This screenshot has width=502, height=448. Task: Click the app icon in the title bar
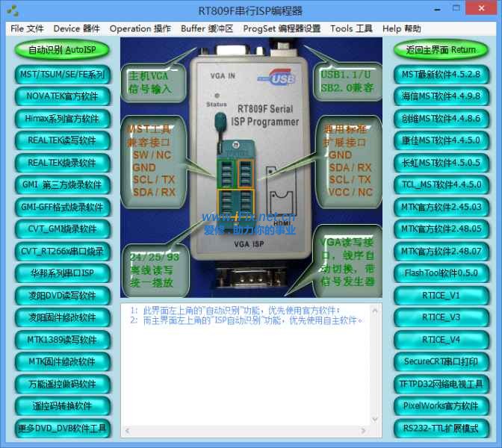12,10
